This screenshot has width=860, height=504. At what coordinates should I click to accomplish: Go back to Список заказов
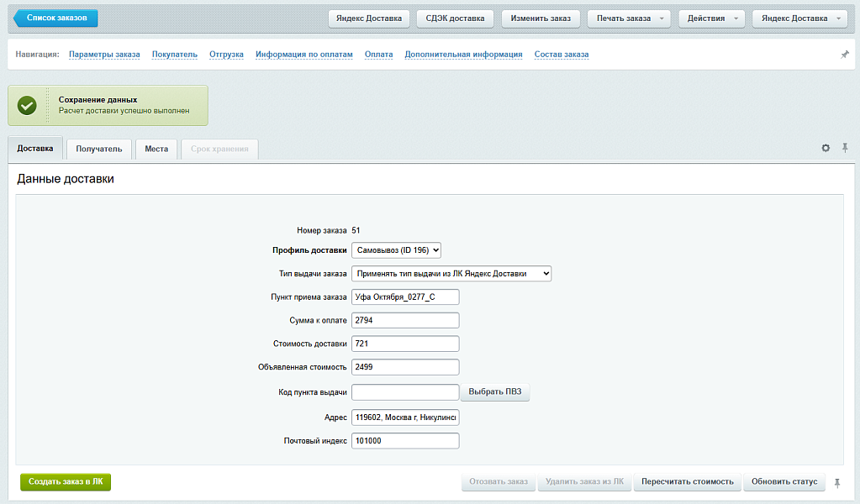pyautogui.click(x=55, y=18)
